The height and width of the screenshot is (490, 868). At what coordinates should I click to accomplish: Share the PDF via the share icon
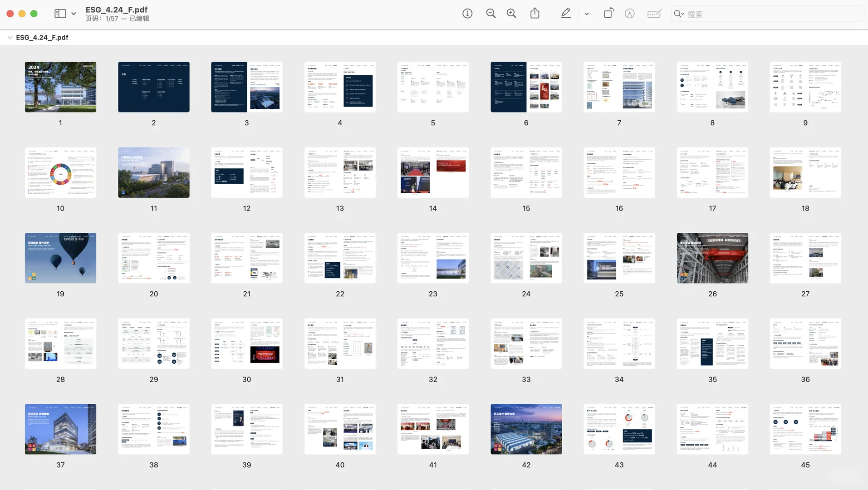[x=535, y=13]
